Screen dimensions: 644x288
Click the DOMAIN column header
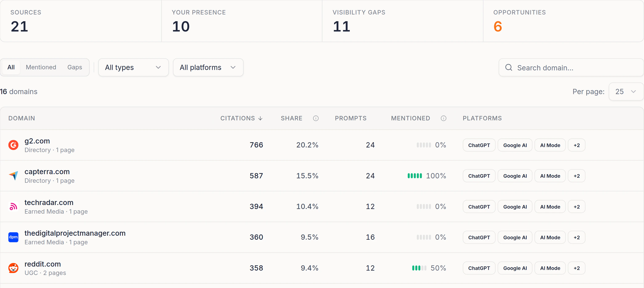pos(21,118)
